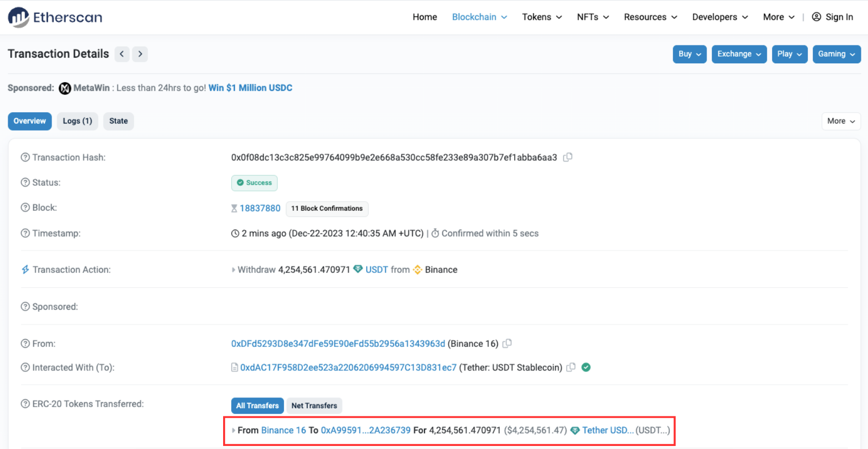Open USDT token link in Transaction Action
Image resolution: width=868 pixels, height=449 pixels.
(x=377, y=269)
